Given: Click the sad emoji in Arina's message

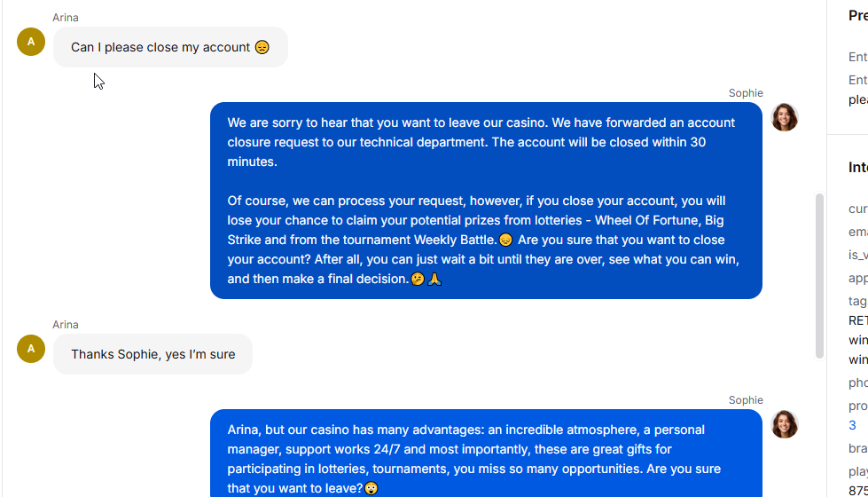Looking at the screenshot, I should pos(262,47).
